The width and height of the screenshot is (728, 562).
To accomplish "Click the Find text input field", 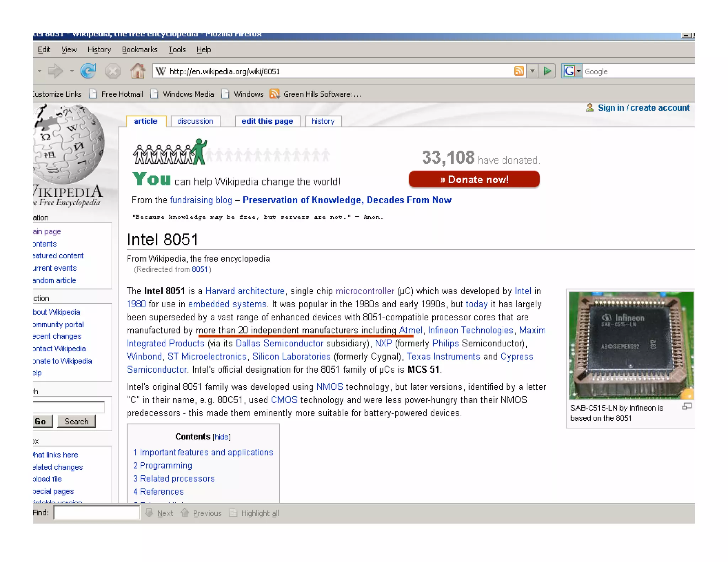I will coord(97,513).
